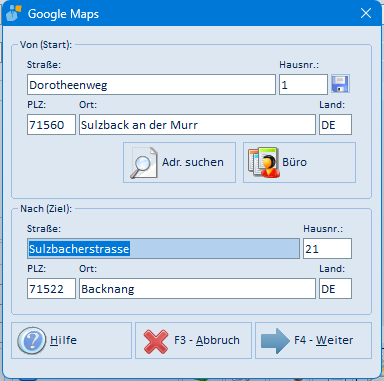This screenshot has width=384, height=381.
Task: Close the Google Maps dialog
Action: pyautogui.click(x=366, y=14)
